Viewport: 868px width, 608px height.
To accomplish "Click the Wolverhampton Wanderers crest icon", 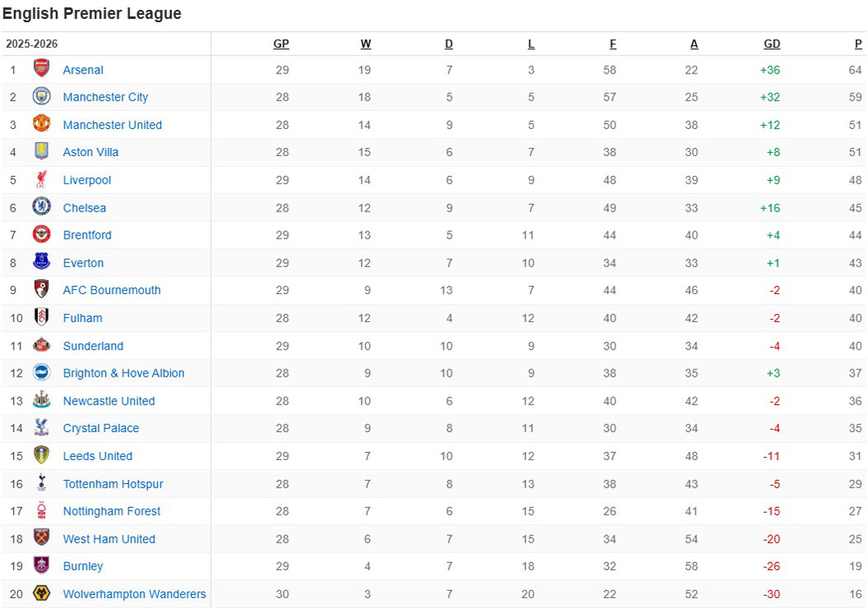I will [41, 594].
